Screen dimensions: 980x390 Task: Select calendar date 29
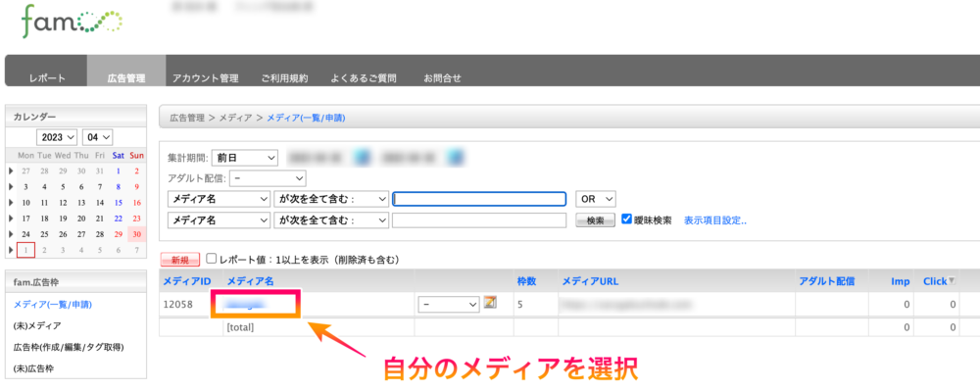[119, 234]
